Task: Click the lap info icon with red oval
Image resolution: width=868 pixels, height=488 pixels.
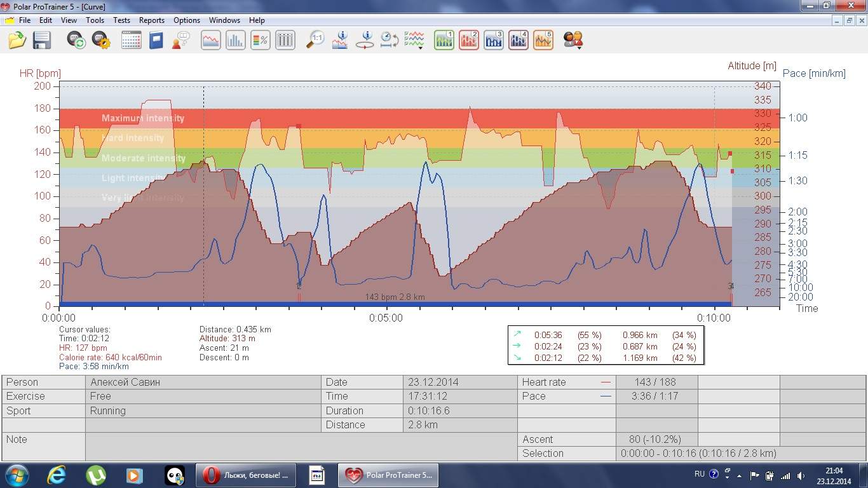Action: coord(365,40)
